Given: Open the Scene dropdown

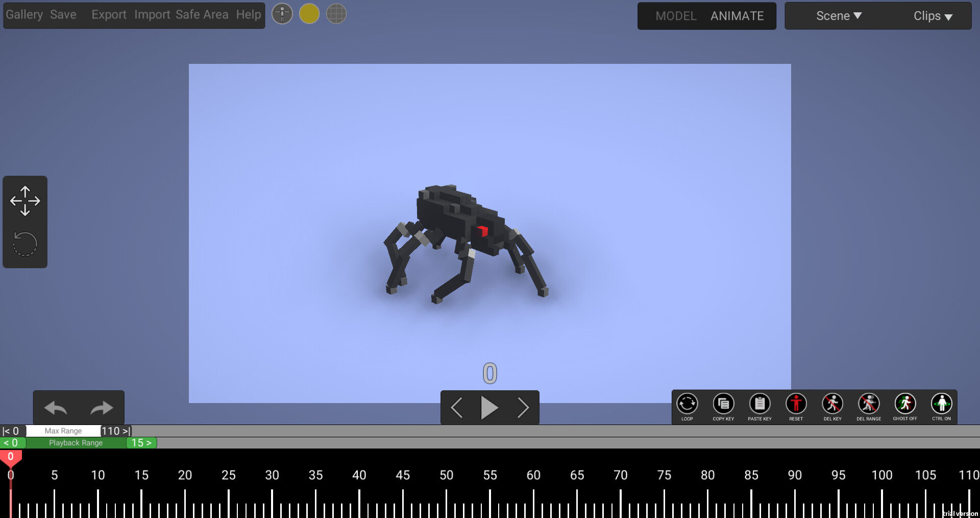Looking at the screenshot, I should (838, 15).
